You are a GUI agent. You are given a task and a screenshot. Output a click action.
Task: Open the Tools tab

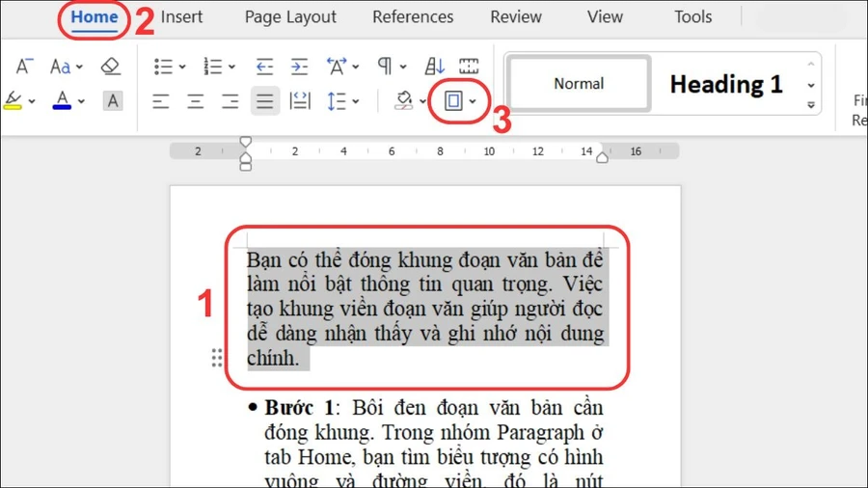(693, 17)
